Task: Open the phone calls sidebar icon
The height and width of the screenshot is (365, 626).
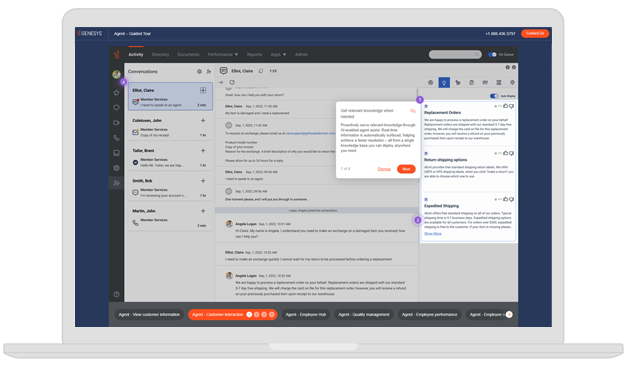Action: point(116,138)
